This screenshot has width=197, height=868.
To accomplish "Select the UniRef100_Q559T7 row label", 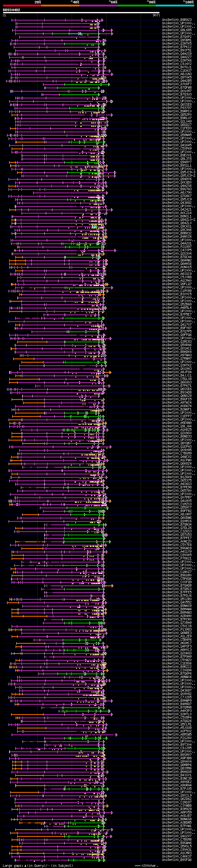I will [177, 507].
